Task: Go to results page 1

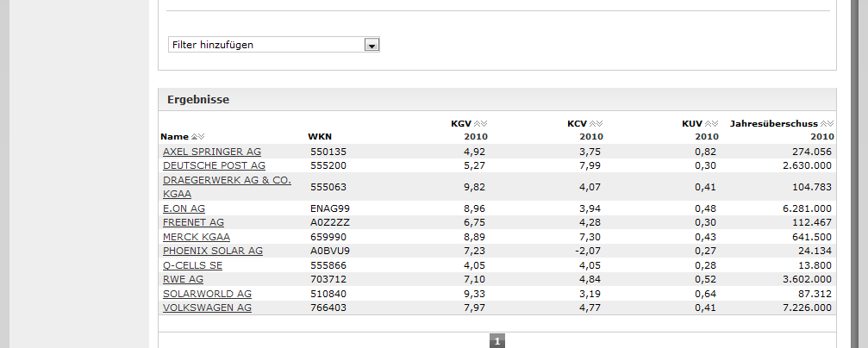Action: coord(496,342)
